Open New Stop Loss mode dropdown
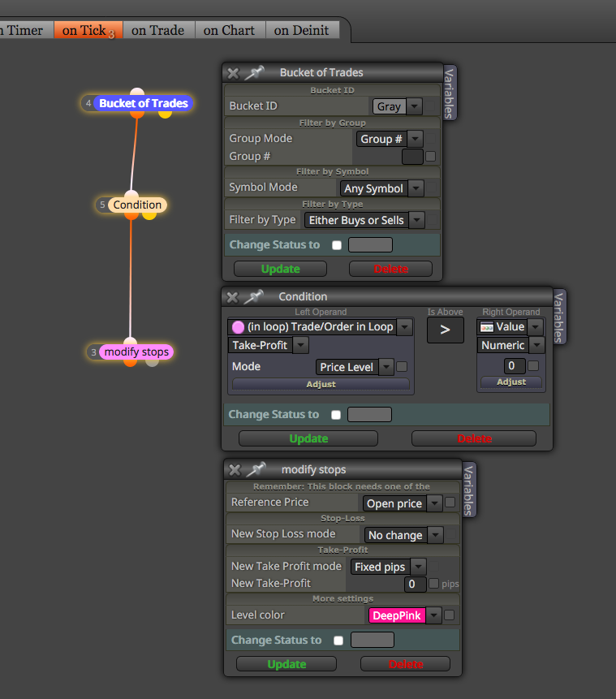The height and width of the screenshot is (699, 616). (404, 535)
